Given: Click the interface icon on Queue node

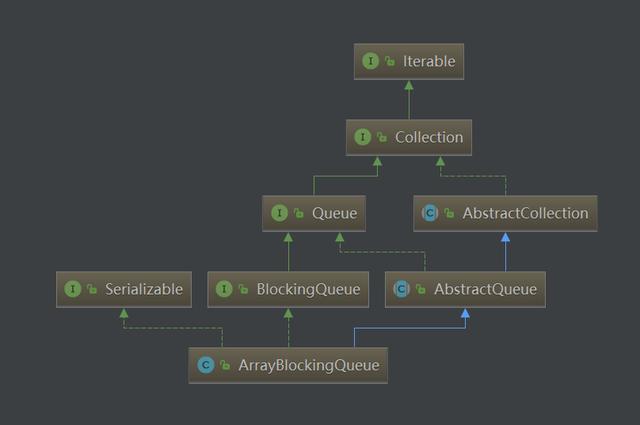Looking at the screenshot, I should (x=279, y=213).
